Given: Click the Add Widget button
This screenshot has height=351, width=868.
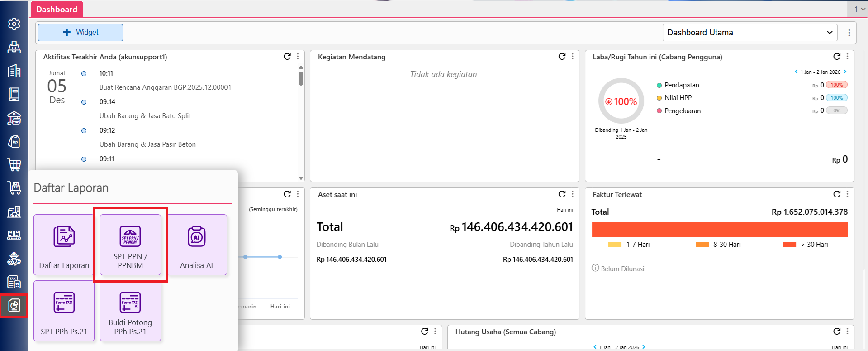Looking at the screenshot, I should pos(81,33).
